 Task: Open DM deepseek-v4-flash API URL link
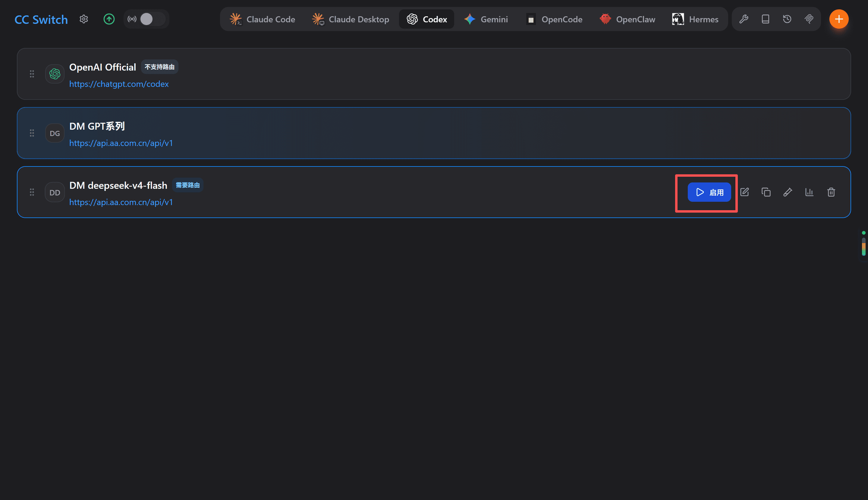[x=121, y=202]
